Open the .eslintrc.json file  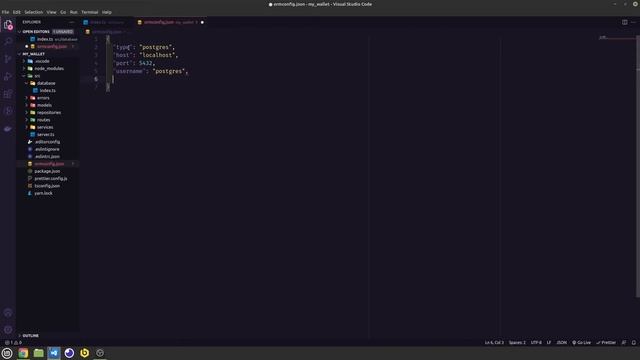click(47, 157)
